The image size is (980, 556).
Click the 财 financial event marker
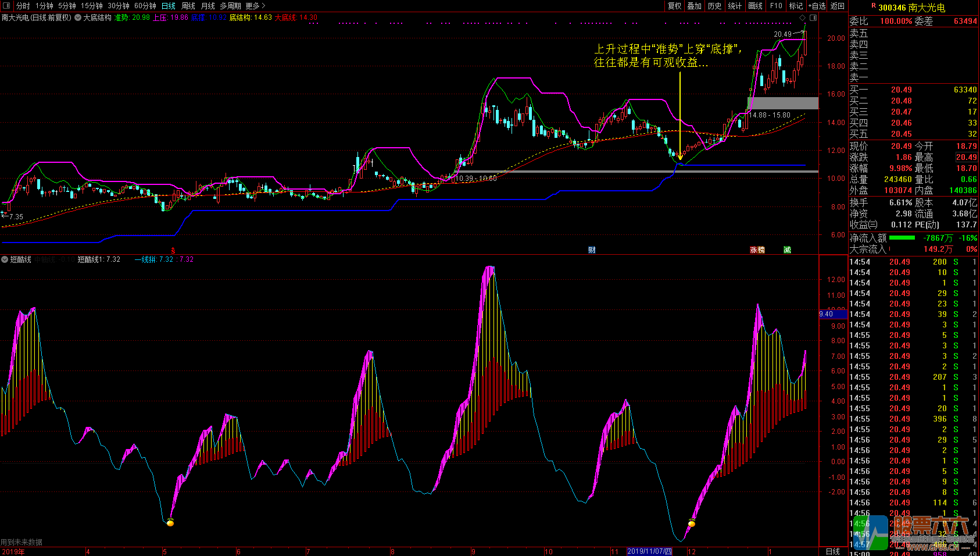(592, 250)
